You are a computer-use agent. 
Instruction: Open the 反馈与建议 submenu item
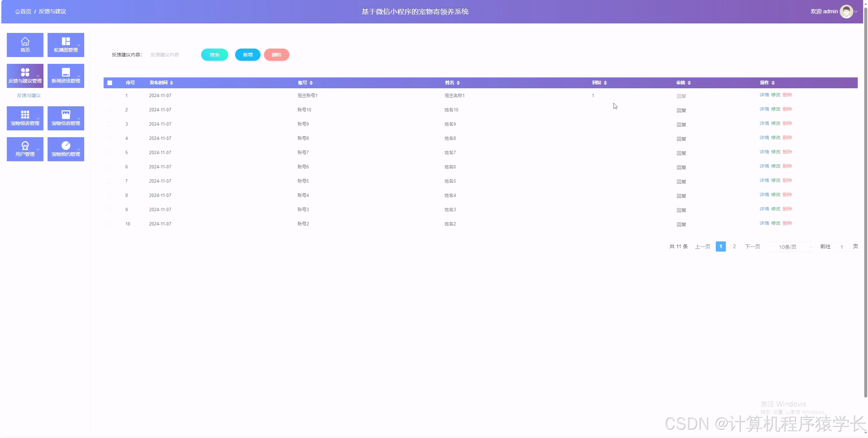[x=29, y=95]
